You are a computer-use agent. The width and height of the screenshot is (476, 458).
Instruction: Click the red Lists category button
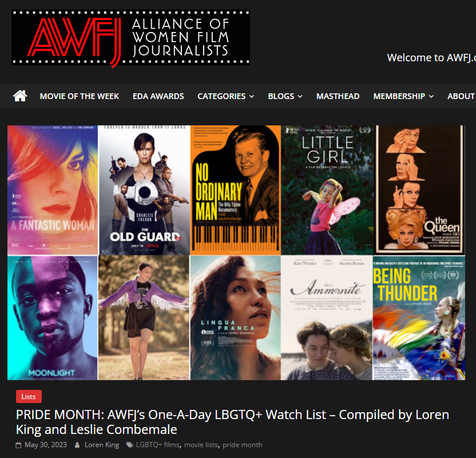click(29, 396)
